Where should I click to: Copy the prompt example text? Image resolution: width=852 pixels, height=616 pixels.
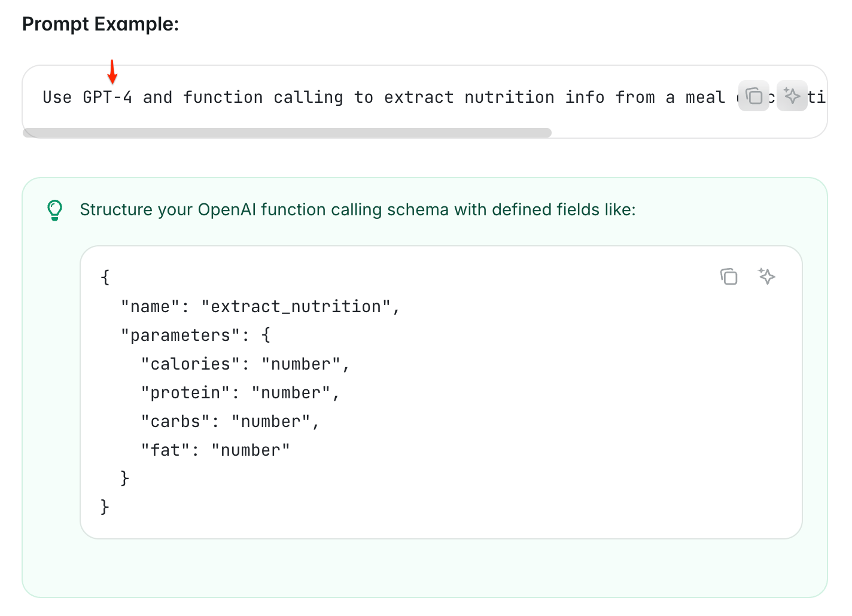point(753,96)
